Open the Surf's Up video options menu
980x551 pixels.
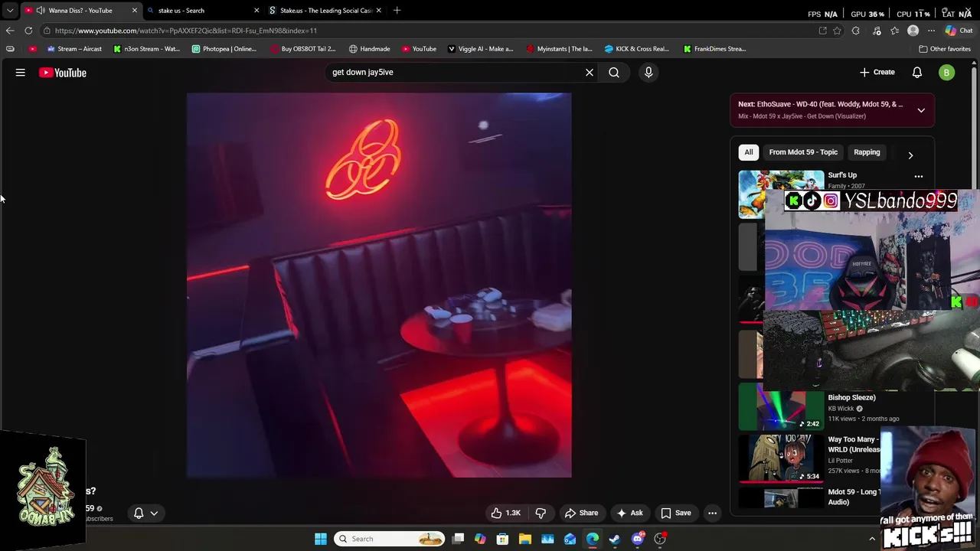tap(919, 176)
